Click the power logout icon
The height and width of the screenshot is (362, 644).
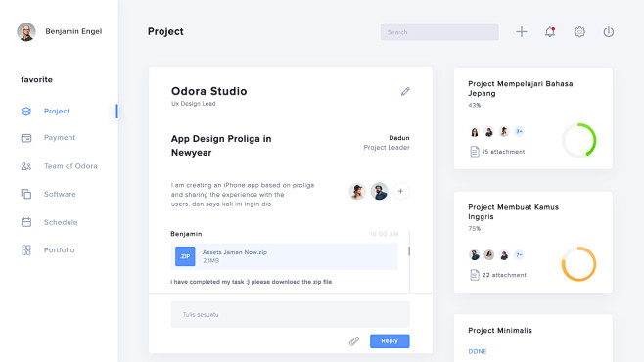coord(608,32)
